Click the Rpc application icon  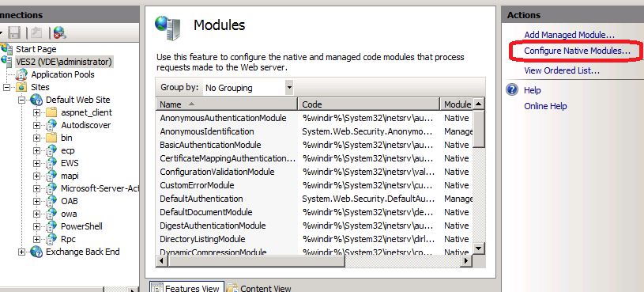pyautogui.click(x=51, y=239)
